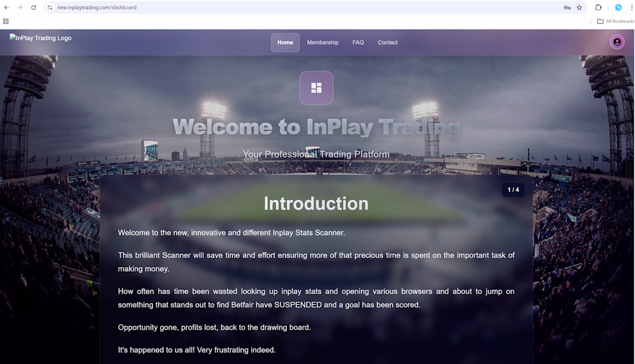Screen dimensions: 635x364
Task: Click 'Your Professional Trading Platform' subtitle
Action: pos(316,154)
